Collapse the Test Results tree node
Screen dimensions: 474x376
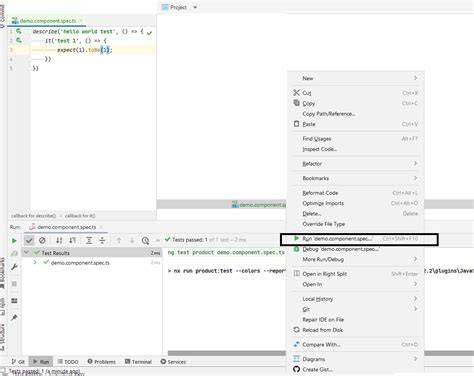coord(27,253)
